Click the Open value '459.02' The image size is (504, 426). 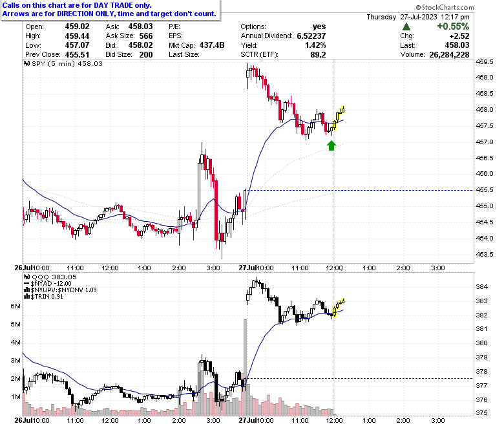coord(77,27)
